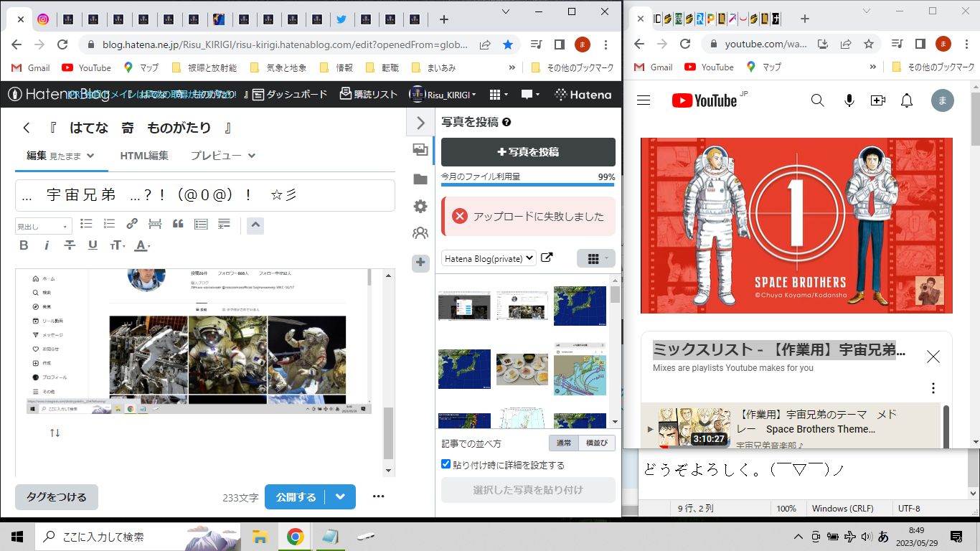This screenshot has height=551, width=980.
Task: Click the Windows Start button
Action: (x=17, y=537)
